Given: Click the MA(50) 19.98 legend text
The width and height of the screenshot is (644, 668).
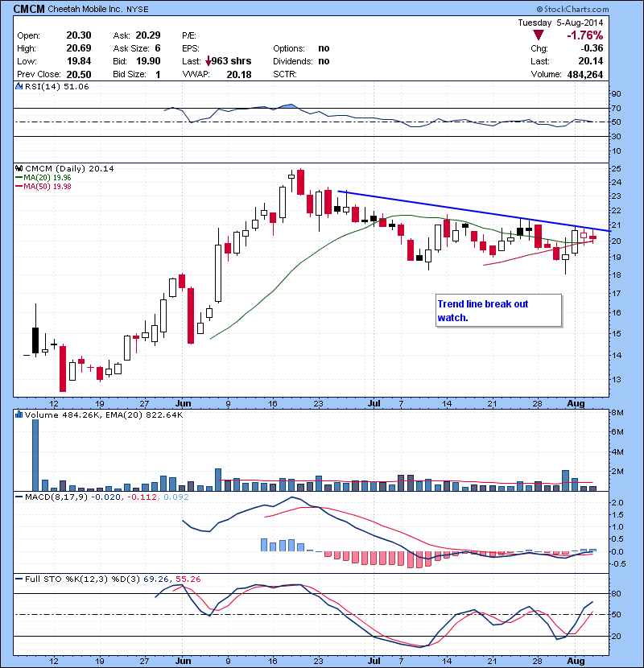Looking at the screenshot, I should coord(47,187).
